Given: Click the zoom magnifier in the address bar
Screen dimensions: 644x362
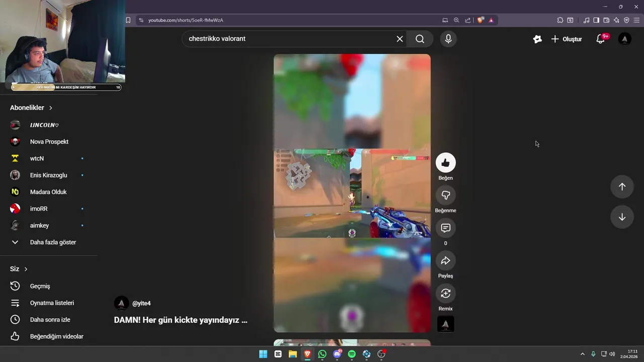Looking at the screenshot, I should [456, 20].
